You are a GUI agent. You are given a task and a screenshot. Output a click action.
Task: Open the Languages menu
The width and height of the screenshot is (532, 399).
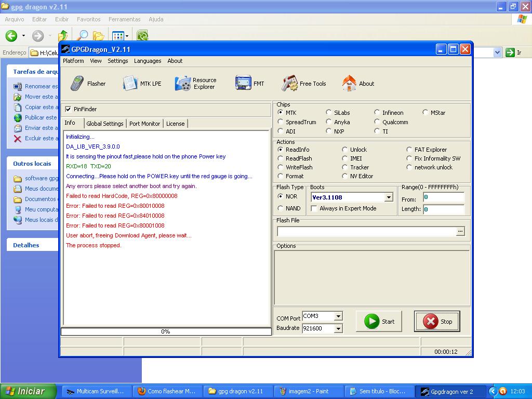[148, 61]
